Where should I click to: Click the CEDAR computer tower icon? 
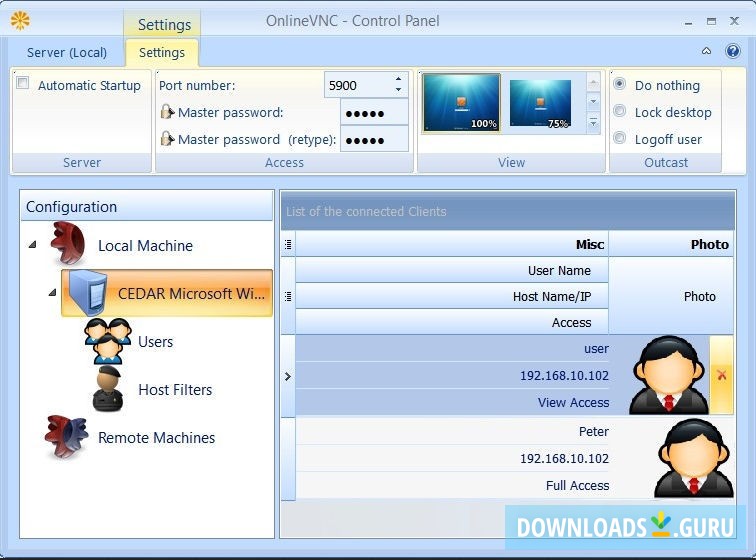[88, 293]
